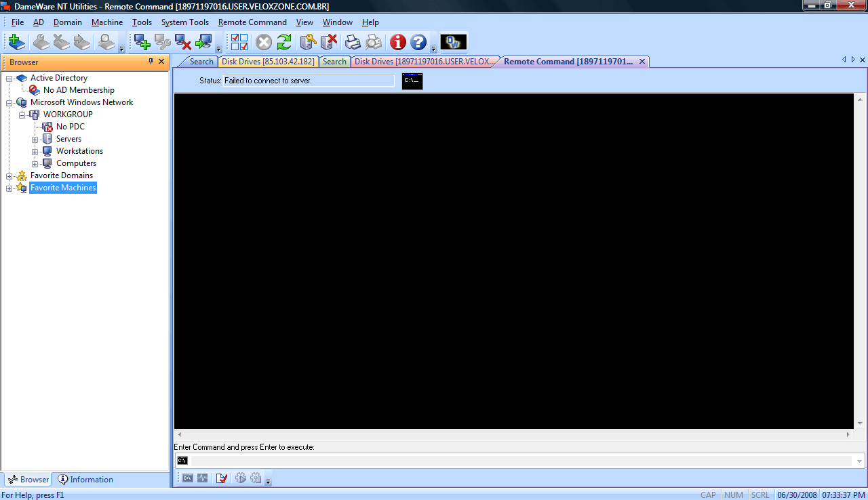This screenshot has height=500, width=868.
Task: Expand the Workstations node
Action: click(x=35, y=151)
